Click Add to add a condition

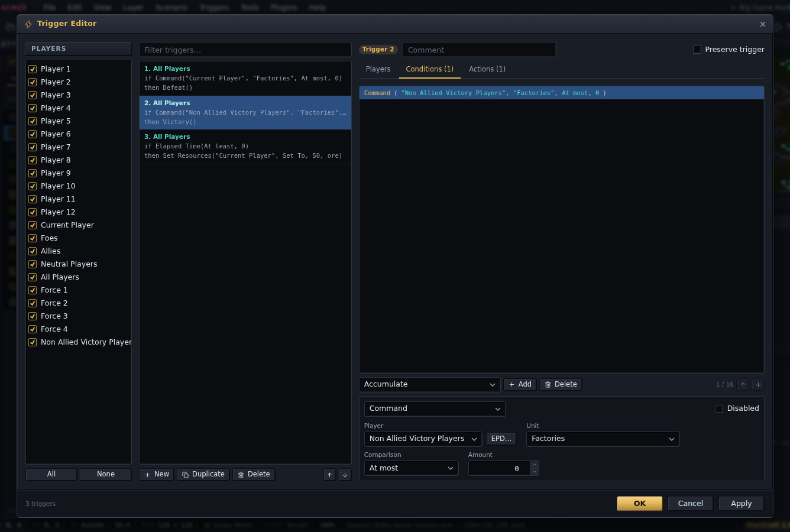(x=520, y=384)
